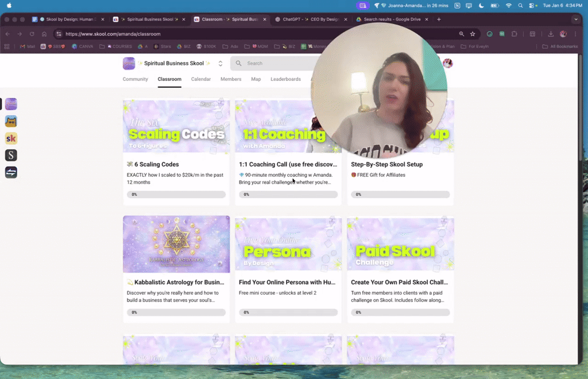The width and height of the screenshot is (588, 379).
Task: Open the purple community icon in Skool sidebar
Action: pyautogui.click(x=11, y=104)
